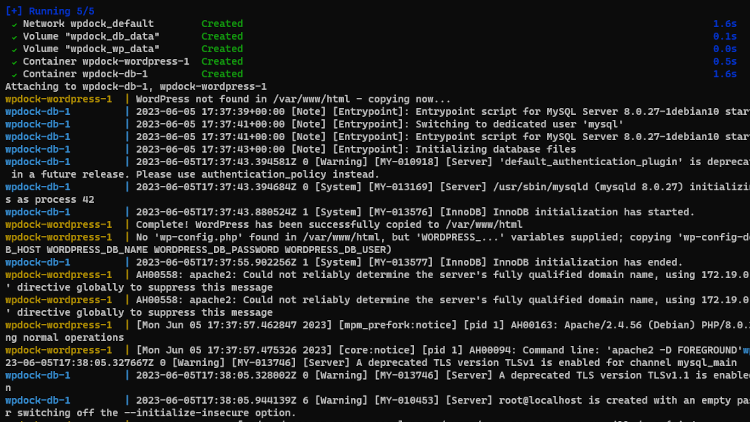Click the Attaching to wpdock-db-1 line
The height and width of the screenshot is (422, 750).
pos(136,87)
